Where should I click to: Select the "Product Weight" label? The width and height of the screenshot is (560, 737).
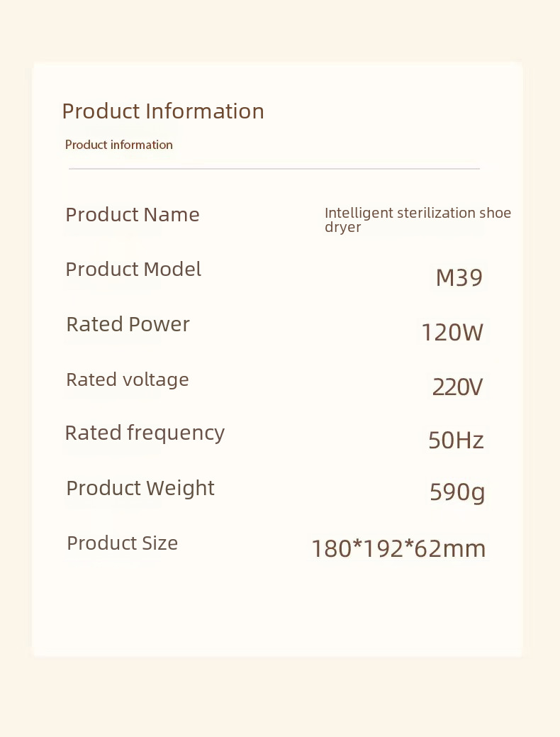[140, 488]
